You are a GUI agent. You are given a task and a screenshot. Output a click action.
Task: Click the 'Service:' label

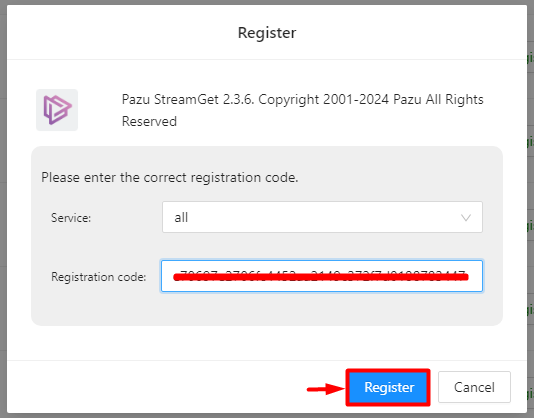click(x=71, y=217)
